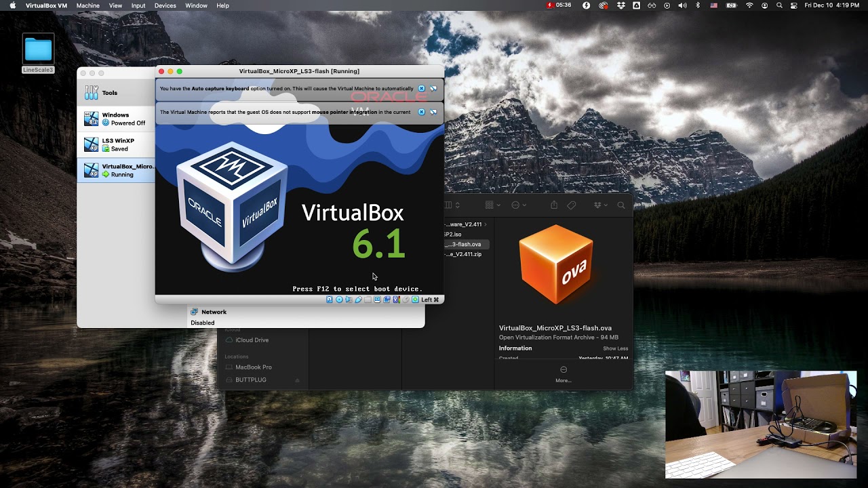Click the audio status icon in VM bar
Viewport: 868px width, 488px height.
[x=349, y=300]
